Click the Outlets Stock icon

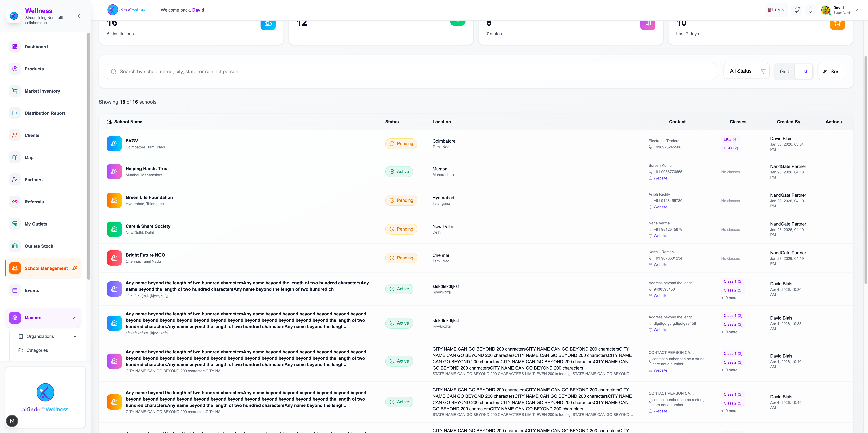[x=15, y=246]
